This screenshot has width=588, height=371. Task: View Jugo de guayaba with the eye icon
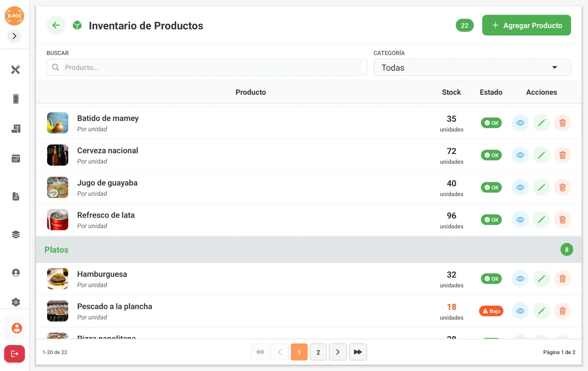[x=520, y=187]
